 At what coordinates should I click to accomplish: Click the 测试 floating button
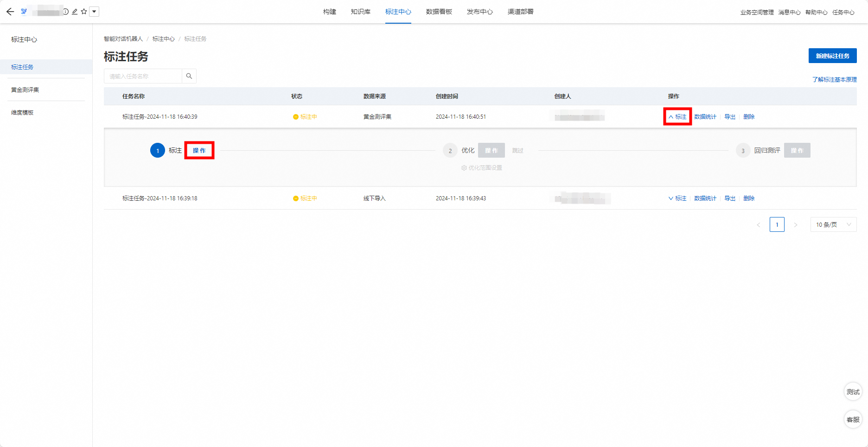pyautogui.click(x=853, y=392)
